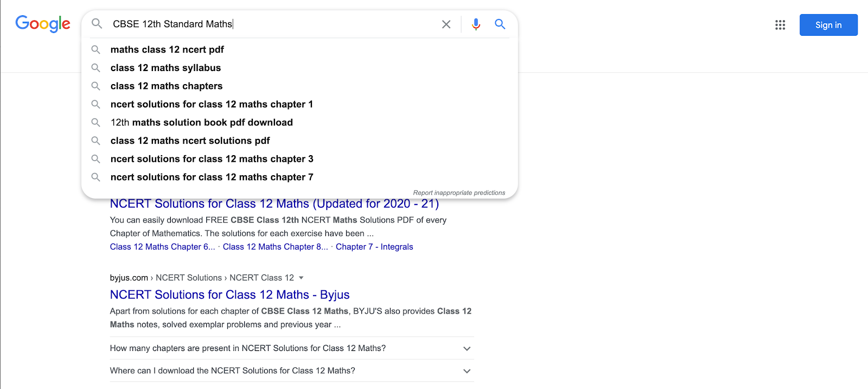Image resolution: width=868 pixels, height=389 pixels.
Task: Click magnifier icon beside 'maths chapter 3' suggestion
Action: [x=95, y=159]
